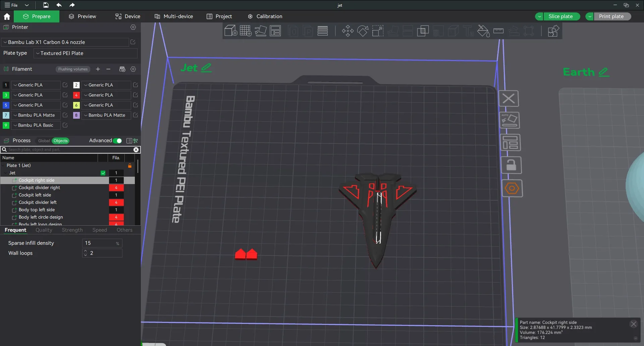Click the Save project icon
This screenshot has width=644, height=346.
(x=46, y=5)
